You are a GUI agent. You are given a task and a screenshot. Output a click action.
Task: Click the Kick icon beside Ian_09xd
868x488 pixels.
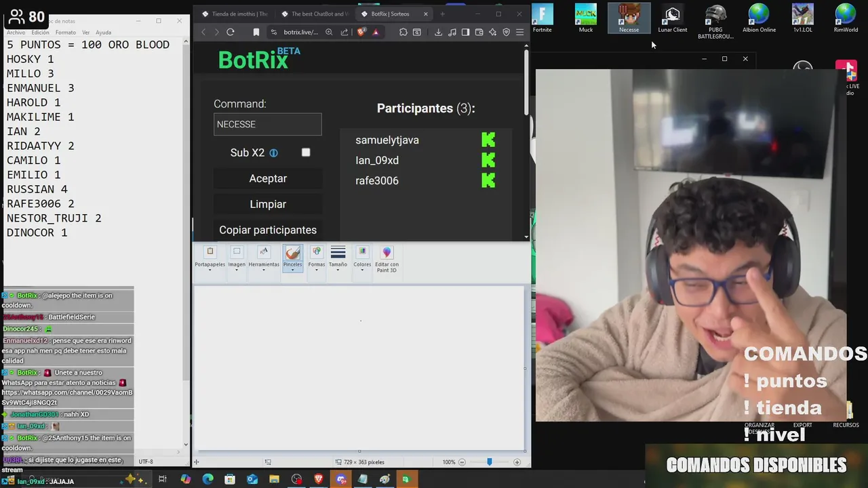[x=488, y=160]
